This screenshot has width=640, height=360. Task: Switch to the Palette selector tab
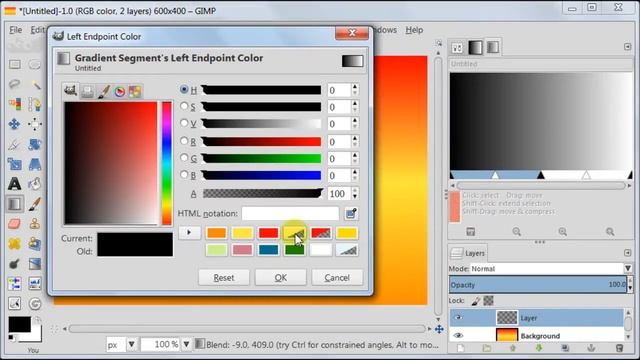point(135,91)
